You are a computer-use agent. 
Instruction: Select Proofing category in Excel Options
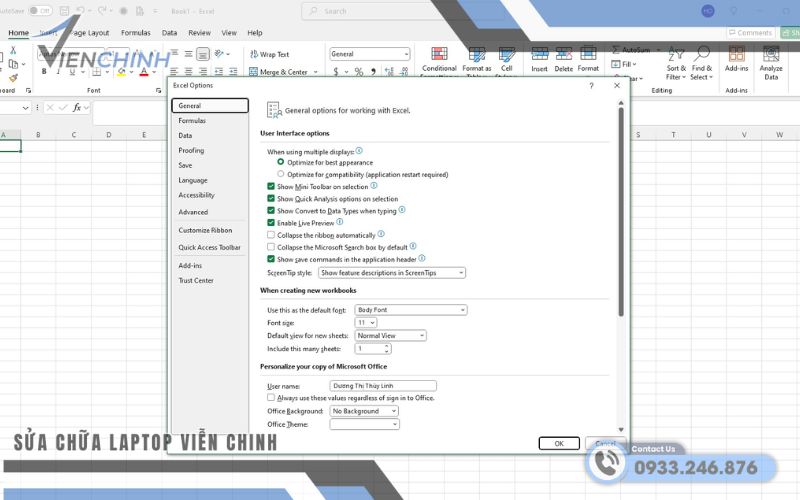click(210, 151)
